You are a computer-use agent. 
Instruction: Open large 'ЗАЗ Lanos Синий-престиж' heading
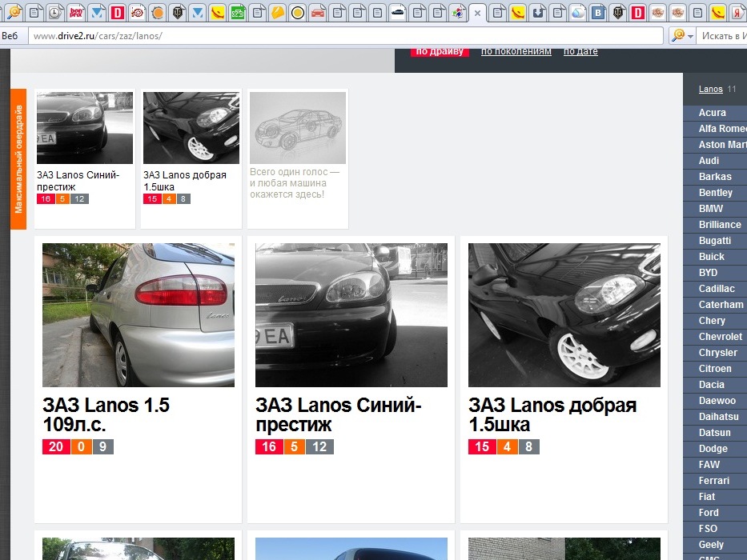point(338,414)
